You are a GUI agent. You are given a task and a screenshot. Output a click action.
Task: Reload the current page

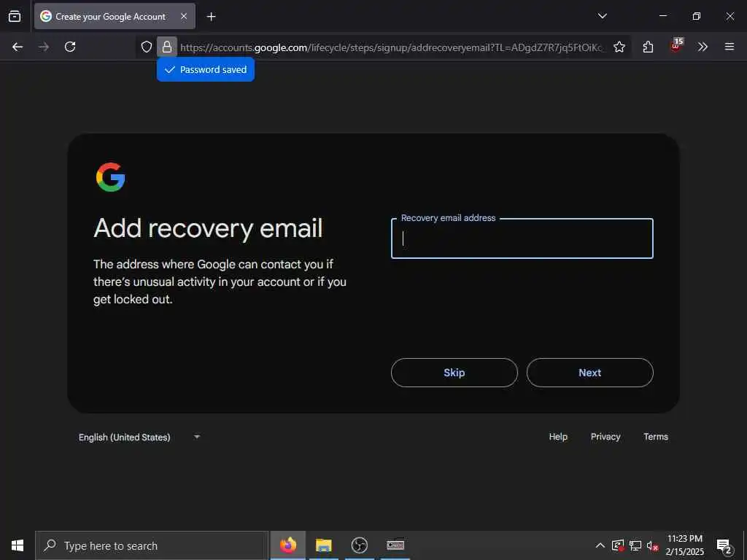(70, 47)
